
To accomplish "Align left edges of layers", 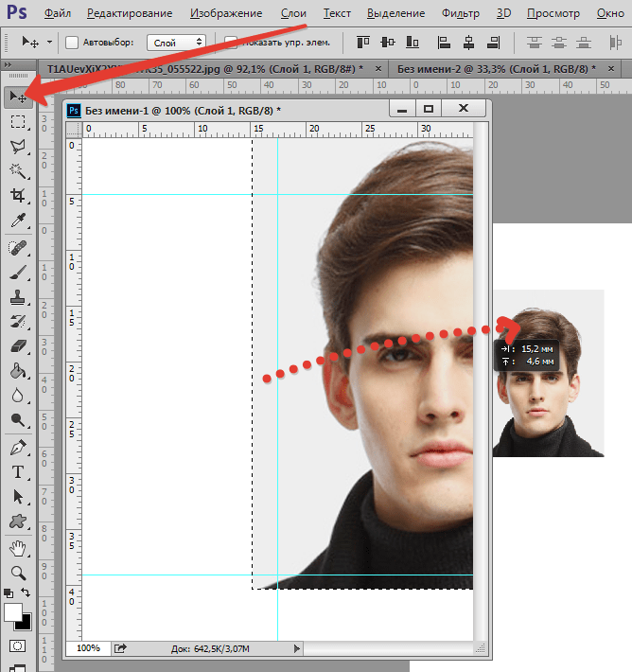I will click(444, 42).
